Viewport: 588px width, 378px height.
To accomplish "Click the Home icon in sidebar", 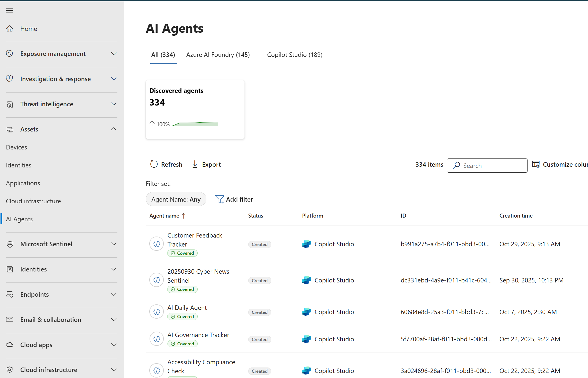I will tap(9, 28).
